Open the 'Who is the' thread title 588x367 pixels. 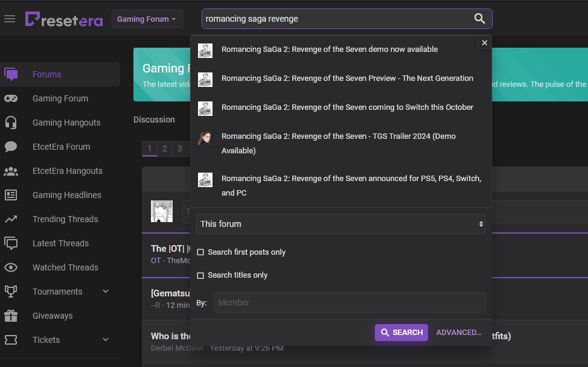pyautogui.click(x=171, y=336)
